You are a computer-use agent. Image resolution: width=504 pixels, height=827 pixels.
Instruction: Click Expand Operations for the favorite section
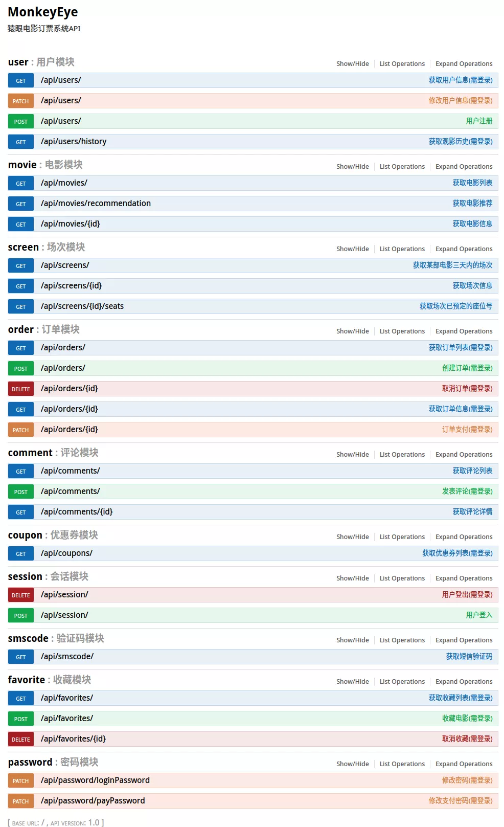464,682
